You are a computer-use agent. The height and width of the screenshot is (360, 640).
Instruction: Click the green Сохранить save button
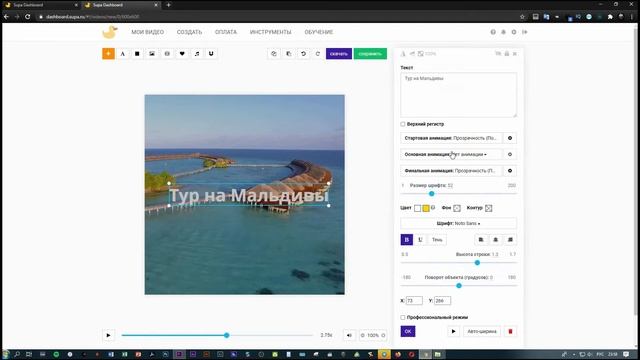pos(370,53)
